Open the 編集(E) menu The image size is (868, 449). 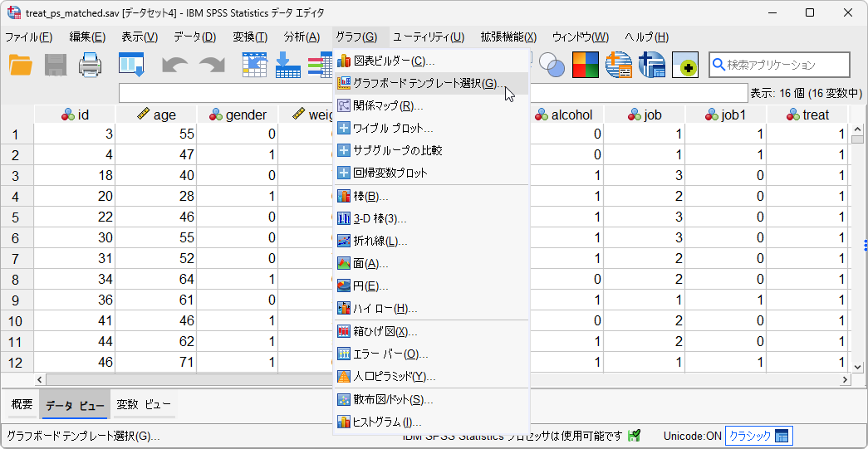pos(87,37)
